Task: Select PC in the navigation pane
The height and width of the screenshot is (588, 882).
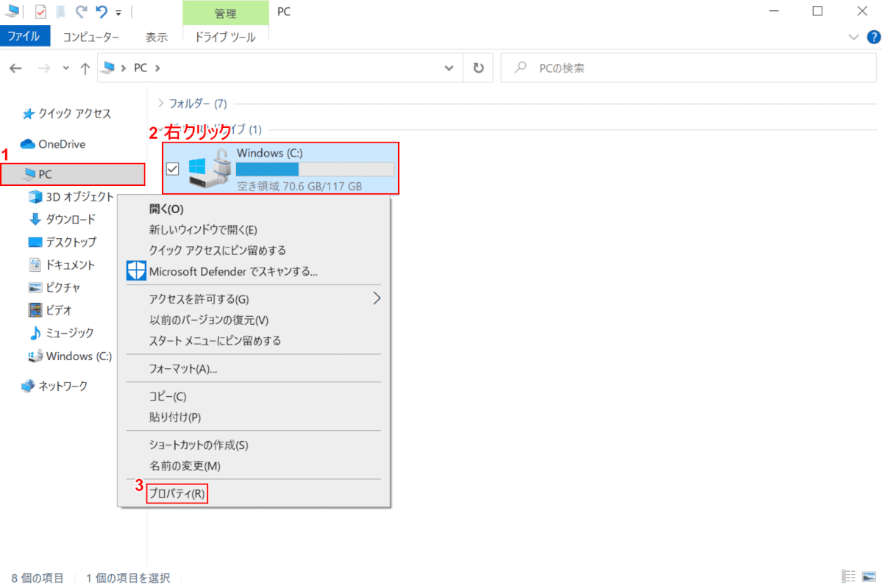Action: [73, 174]
